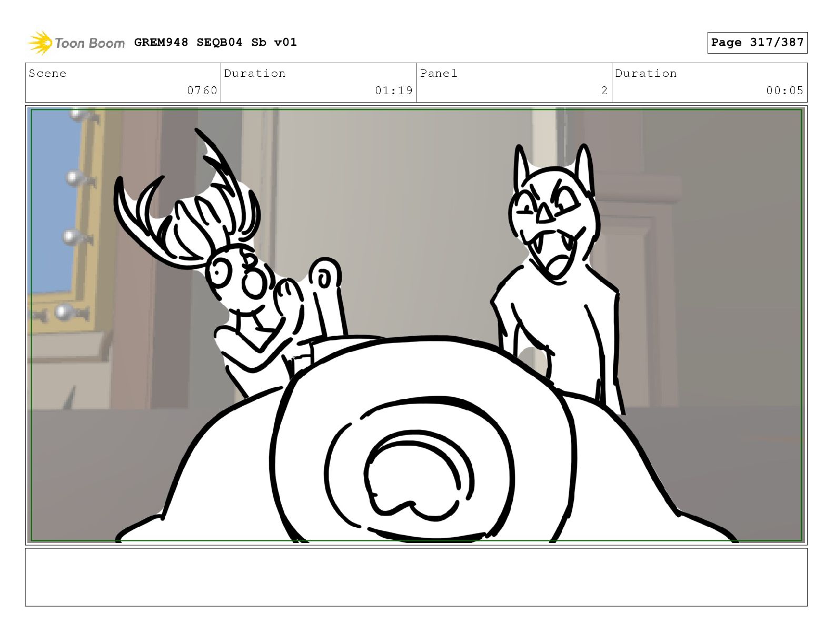Click the scene number 0760
Viewport: 834px width, 644px height.
point(202,90)
